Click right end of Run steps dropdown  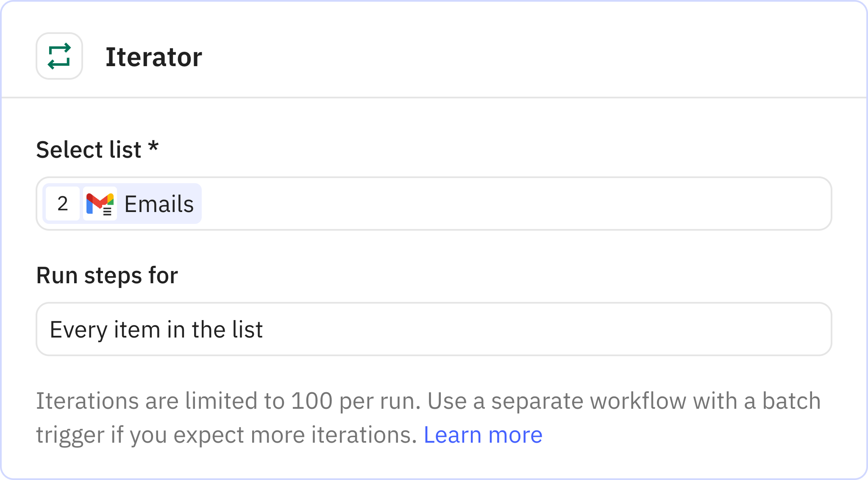(x=805, y=329)
